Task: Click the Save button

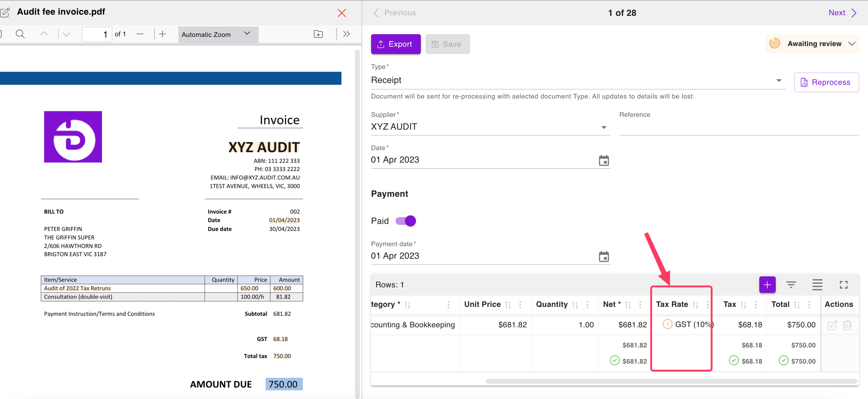Action: tap(447, 44)
